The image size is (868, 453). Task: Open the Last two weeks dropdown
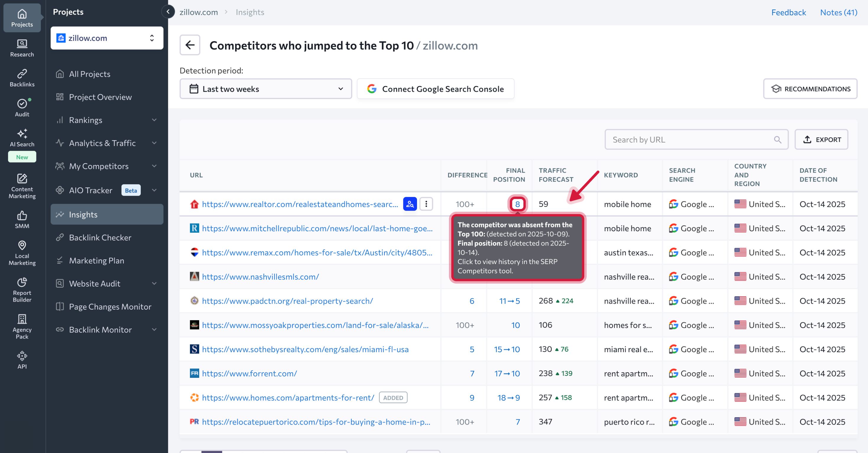point(265,89)
